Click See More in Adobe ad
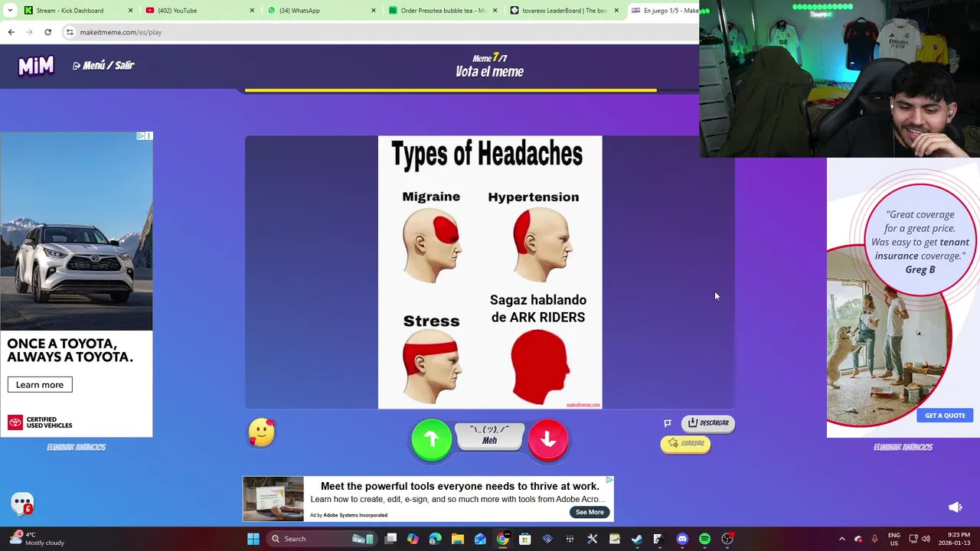980x551 pixels. point(590,512)
